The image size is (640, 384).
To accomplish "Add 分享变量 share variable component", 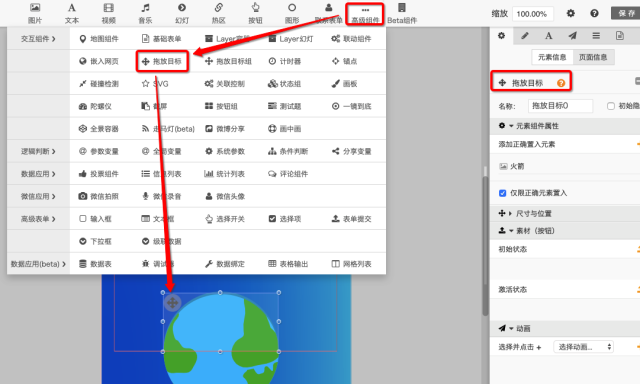I will [351, 151].
